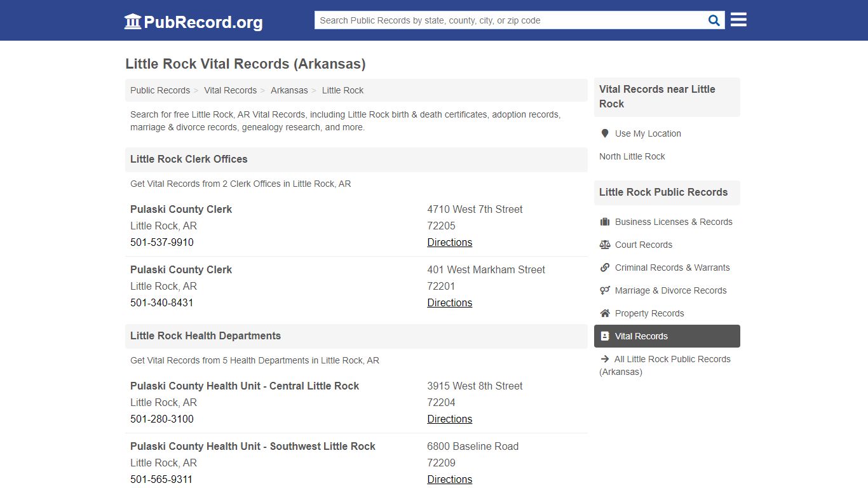Viewport: 868px width, 488px height.
Task: Click the briefcase icon for Business Licenses
Action: tap(605, 222)
